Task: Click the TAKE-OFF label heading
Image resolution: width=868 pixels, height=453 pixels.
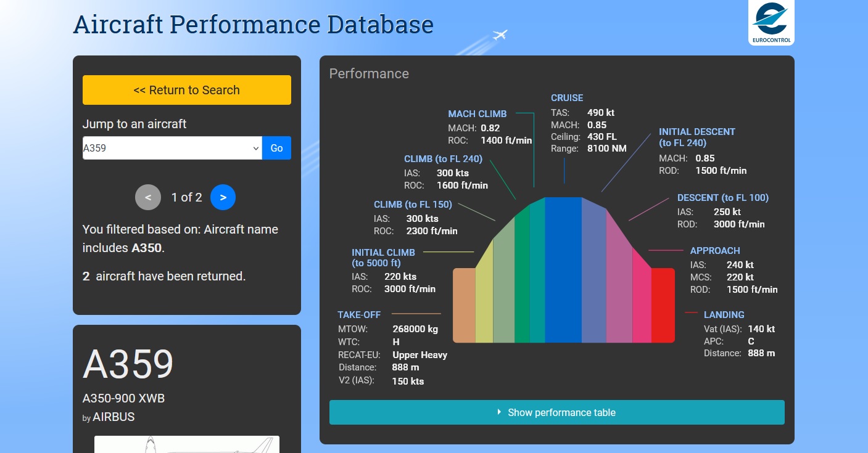Action: (359, 314)
